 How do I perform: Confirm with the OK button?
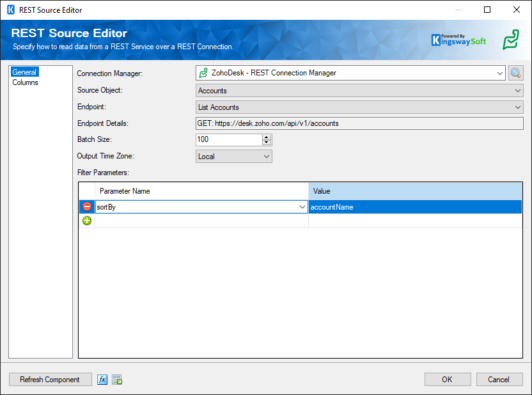(448, 380)
